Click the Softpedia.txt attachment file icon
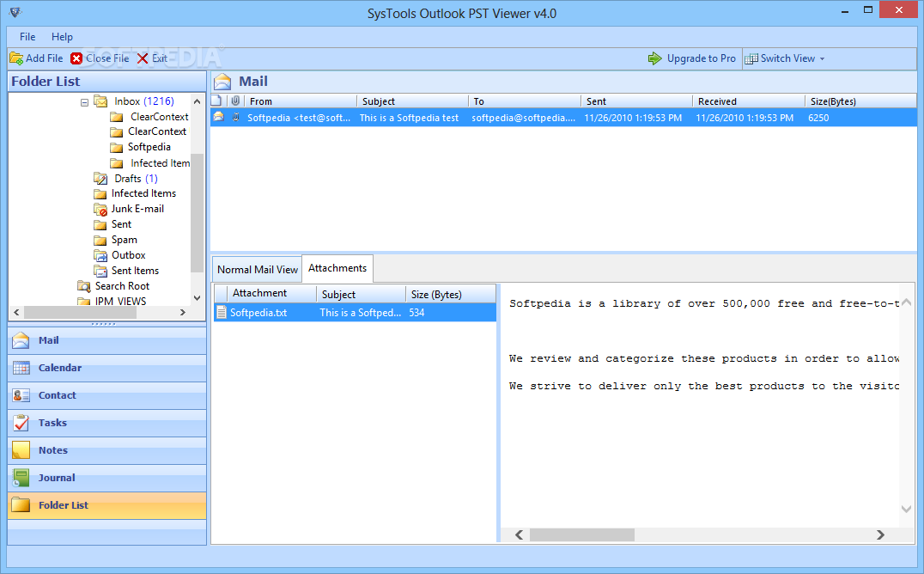 (222, 312)
